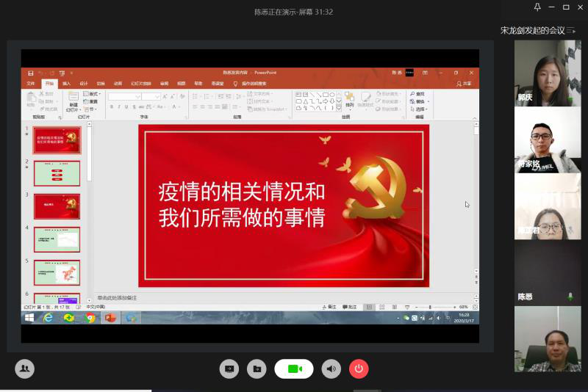Open the 选择 select dropdown
Image resolution: width=588 pixels, height=392 pixels.
pyautogui.click(x=419, y=109)
